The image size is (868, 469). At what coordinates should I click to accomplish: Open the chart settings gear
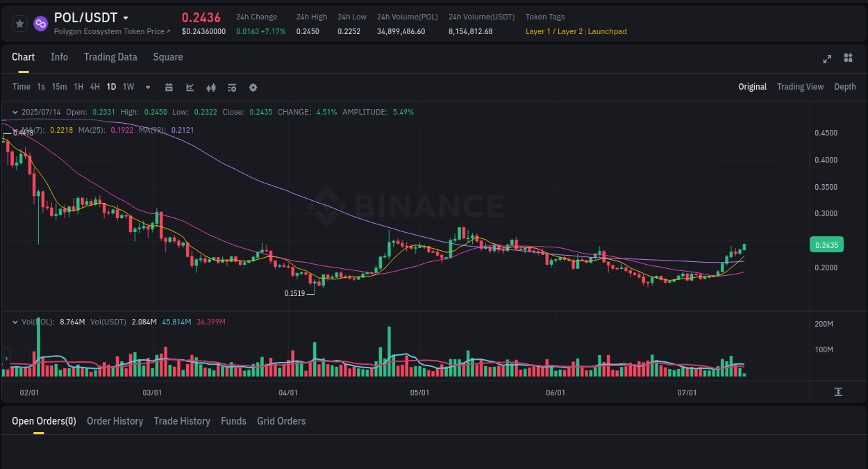click(x=253, y=87)
